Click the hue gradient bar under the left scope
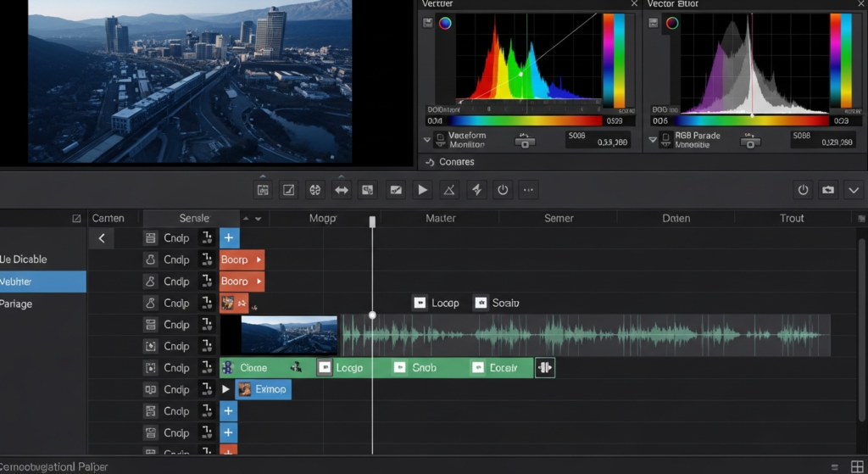 pyautogui.click(x=526, y=121)
